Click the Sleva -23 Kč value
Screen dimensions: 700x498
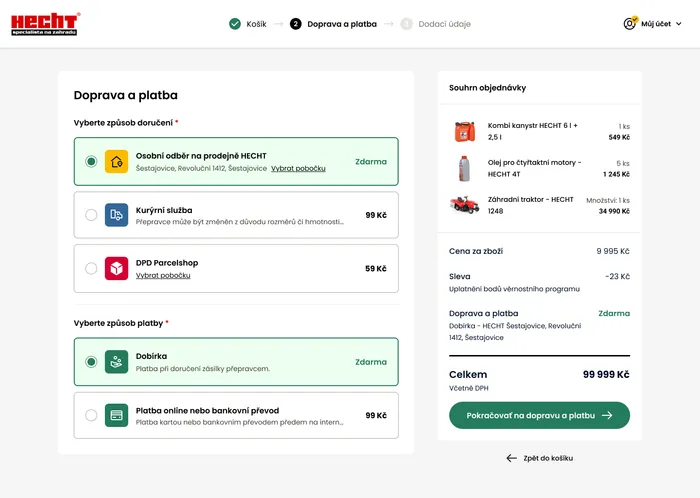tap(617, 277)
